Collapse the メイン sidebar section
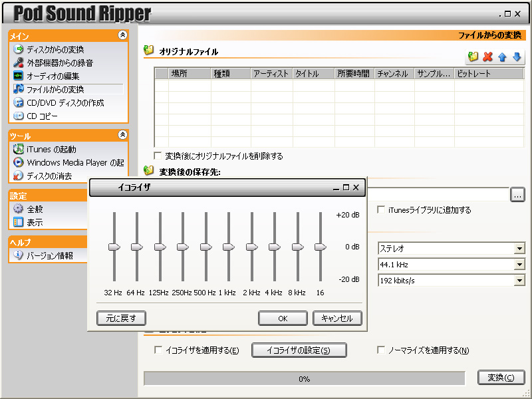Screen dimensions: 532x399 point(122,35)
